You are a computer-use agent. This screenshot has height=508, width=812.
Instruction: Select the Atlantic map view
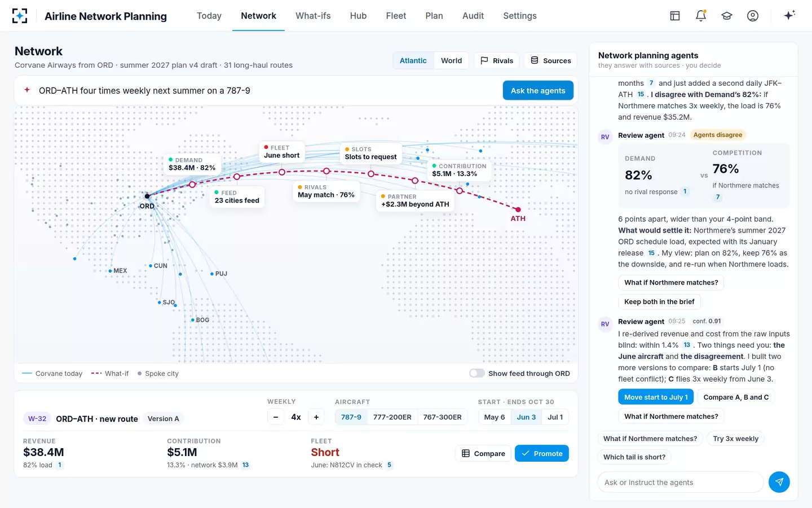click(x=413, y=60)
